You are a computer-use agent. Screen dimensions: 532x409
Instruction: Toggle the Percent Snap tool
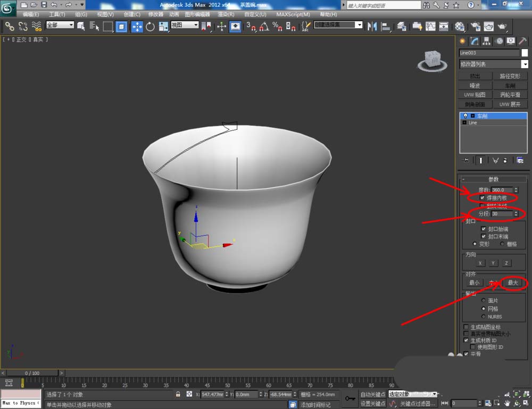277,26
